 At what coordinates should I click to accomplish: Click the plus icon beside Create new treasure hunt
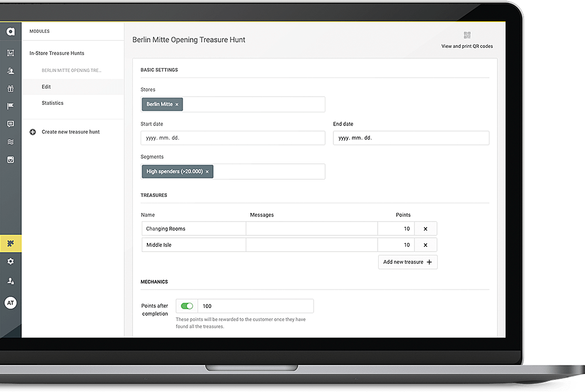point(33,132)
